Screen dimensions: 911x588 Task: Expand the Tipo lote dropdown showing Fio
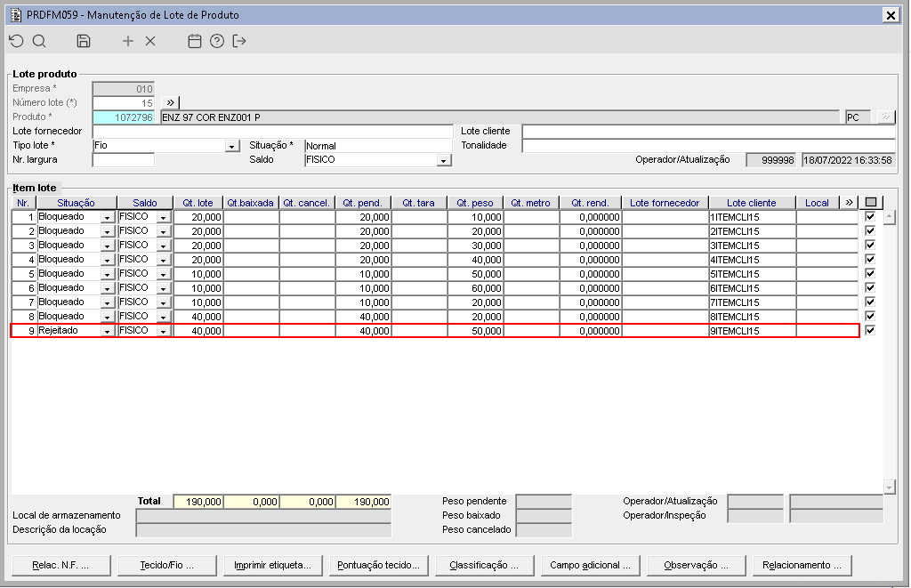[232, 146]
